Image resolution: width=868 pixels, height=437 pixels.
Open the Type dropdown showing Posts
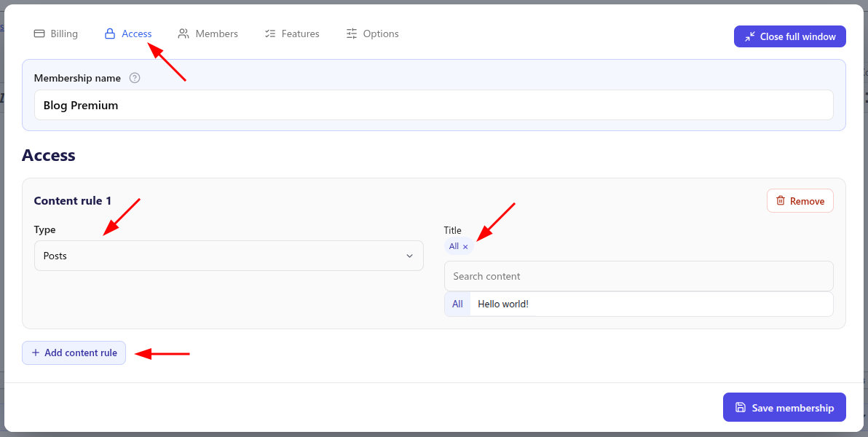(x=229, y=256)
